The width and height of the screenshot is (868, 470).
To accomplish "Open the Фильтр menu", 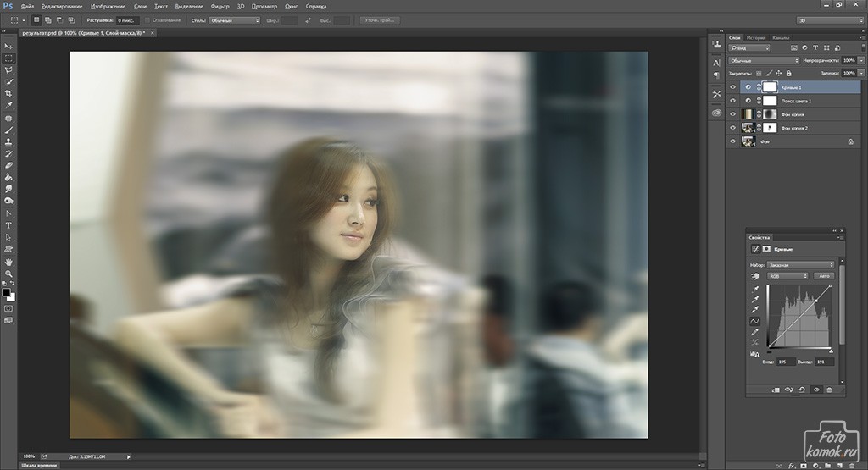I will [x=220, y=7].
